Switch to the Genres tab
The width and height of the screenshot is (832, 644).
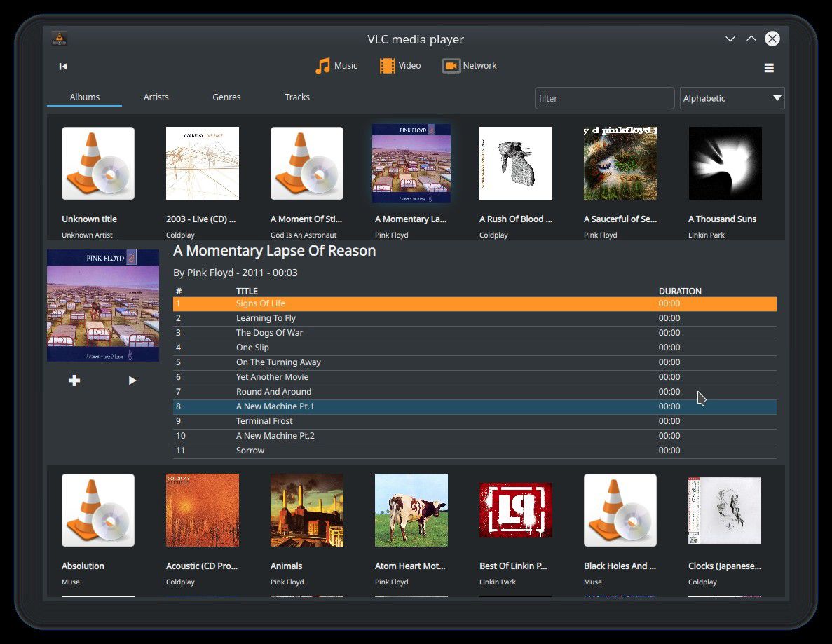click(226, 97)
